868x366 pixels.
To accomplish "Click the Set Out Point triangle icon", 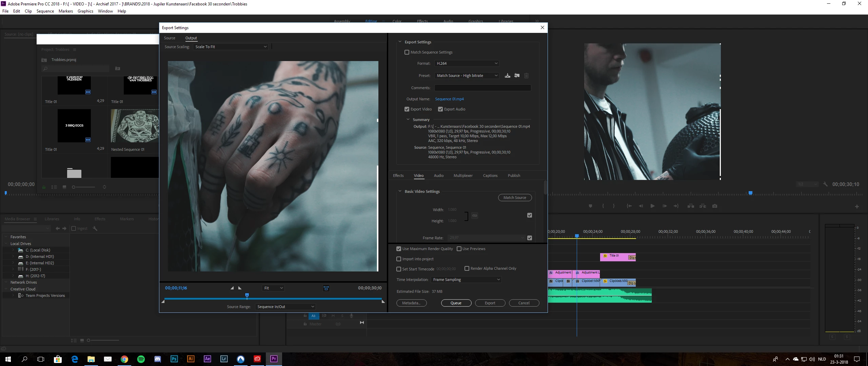I will (240, 288).
